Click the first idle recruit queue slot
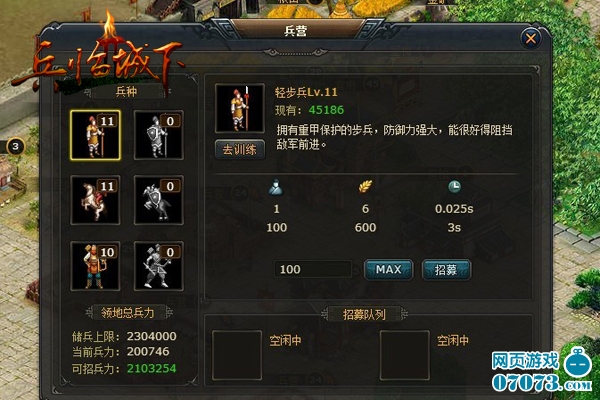 [x=237, y=355]
